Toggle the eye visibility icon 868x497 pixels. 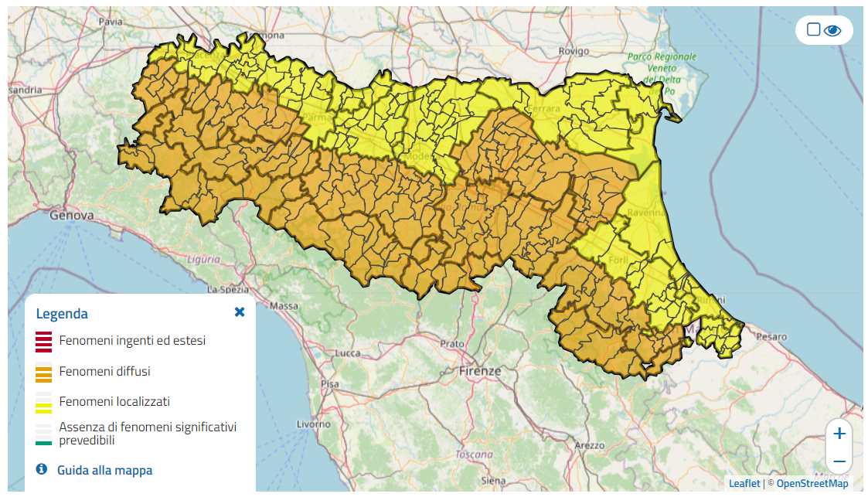(x=832, y=30)
